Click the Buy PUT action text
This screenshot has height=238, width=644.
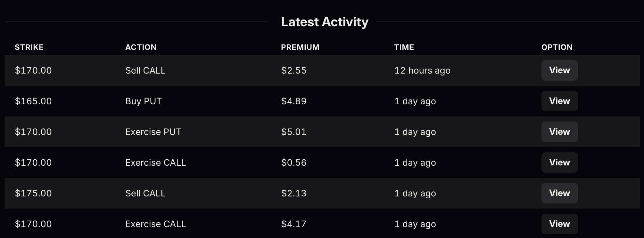tap(143, 101)
